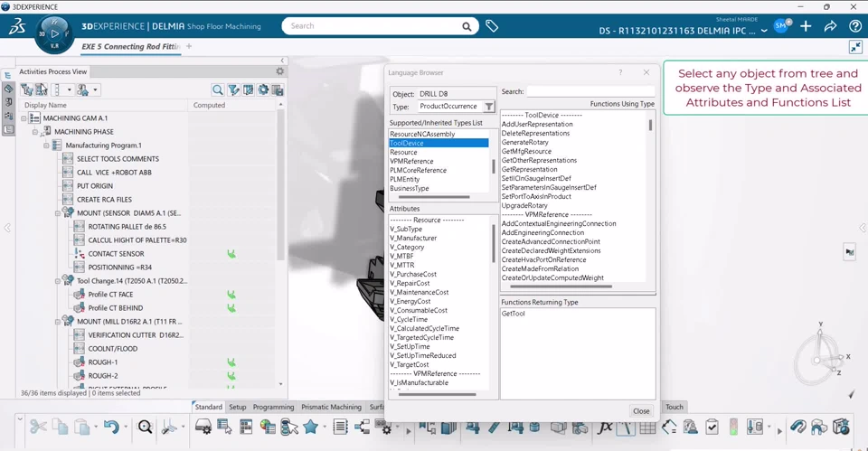Open the account dropdown chevron beside DELMIA IPC

(764, 31)
